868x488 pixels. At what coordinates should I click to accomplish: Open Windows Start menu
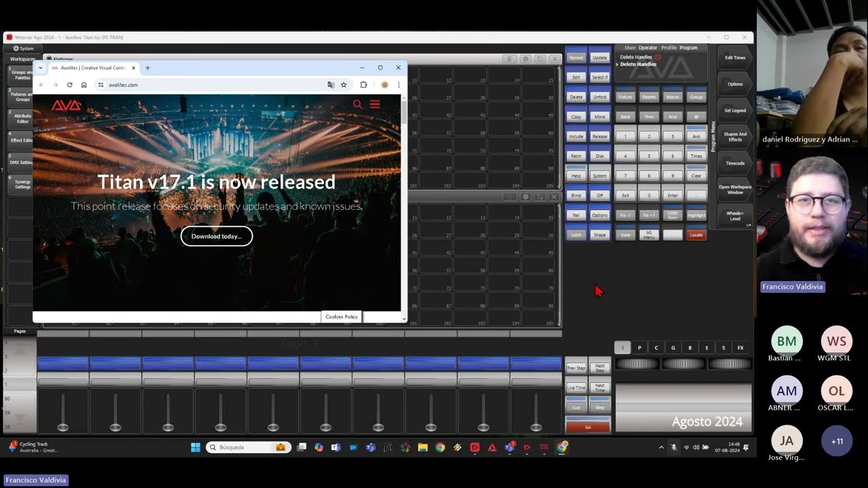[x=195, y=447]
